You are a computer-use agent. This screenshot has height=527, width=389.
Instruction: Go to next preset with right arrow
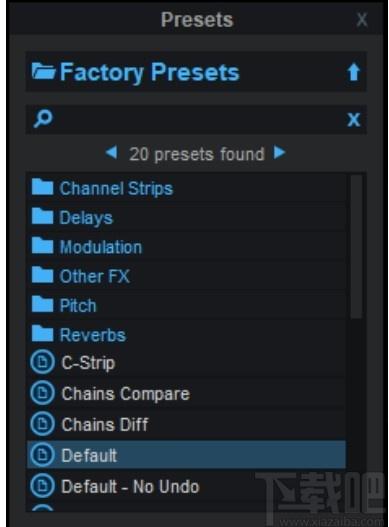tap(279, 153)
